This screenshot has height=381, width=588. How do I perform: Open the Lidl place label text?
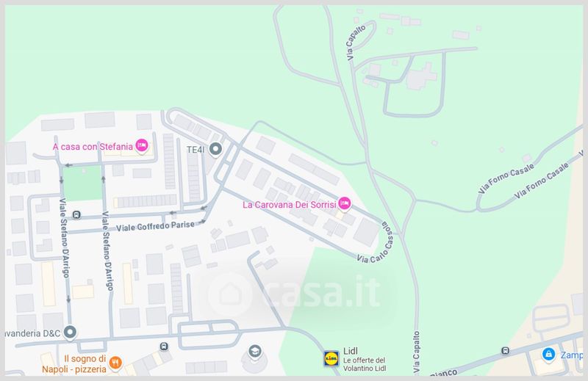(351, 351)
